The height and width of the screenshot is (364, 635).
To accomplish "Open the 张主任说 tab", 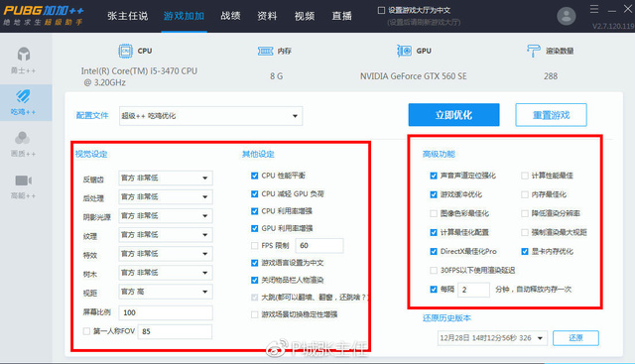I will click(x=128, y=16).
